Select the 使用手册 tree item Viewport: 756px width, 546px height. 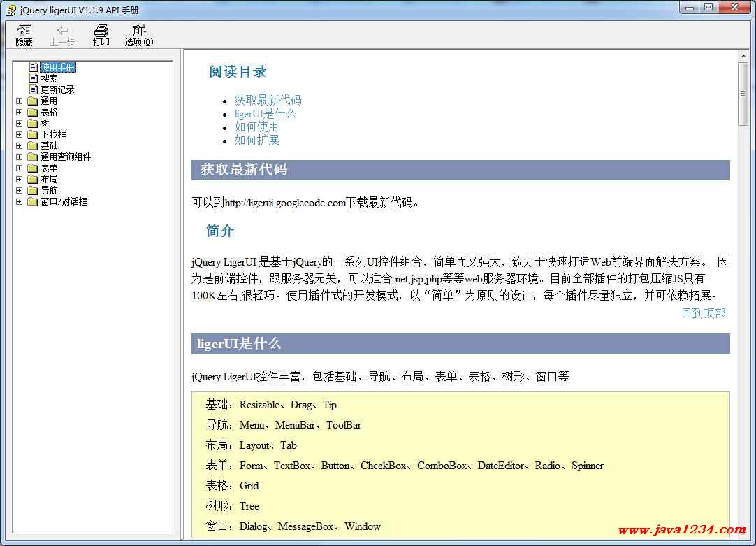coord(57,67)
